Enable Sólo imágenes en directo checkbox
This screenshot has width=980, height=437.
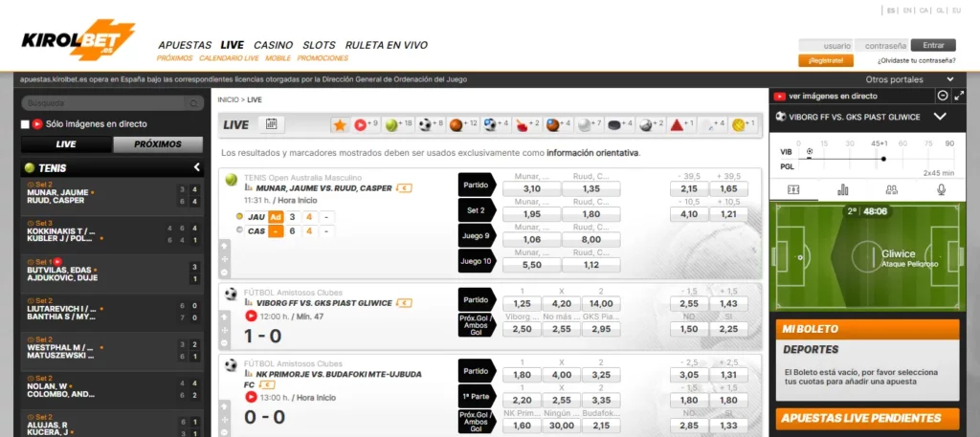coord(25,124)
